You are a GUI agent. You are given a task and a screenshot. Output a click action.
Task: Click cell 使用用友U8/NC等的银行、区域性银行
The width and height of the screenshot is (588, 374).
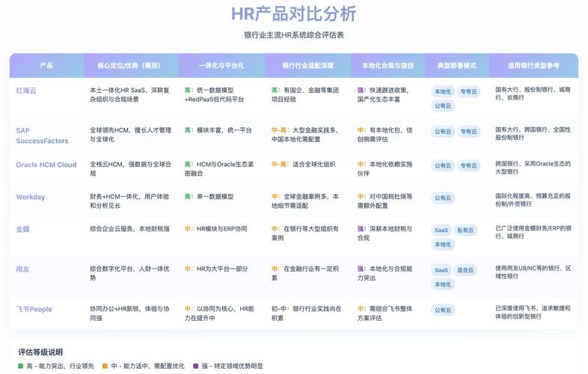tap(533, 272)
